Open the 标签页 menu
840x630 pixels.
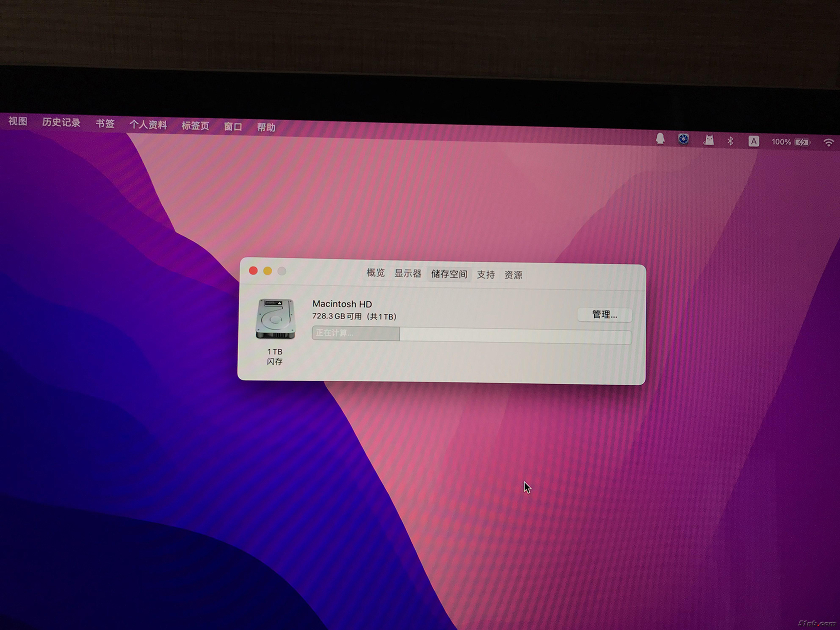coord(195,125)
